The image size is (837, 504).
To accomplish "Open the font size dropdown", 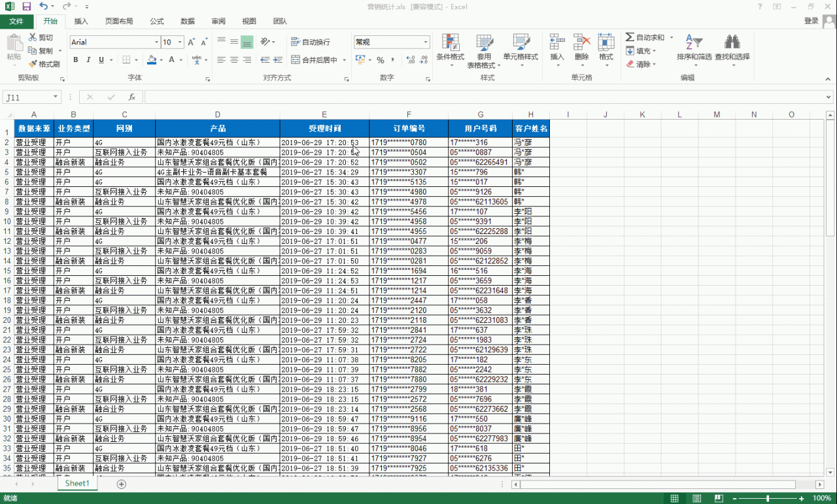I will (x=180, y=42).
